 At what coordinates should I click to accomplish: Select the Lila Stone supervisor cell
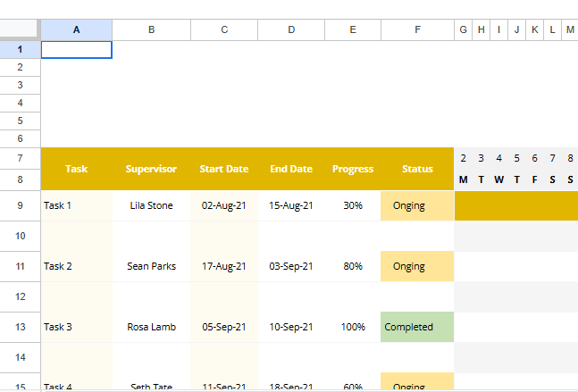151,205
